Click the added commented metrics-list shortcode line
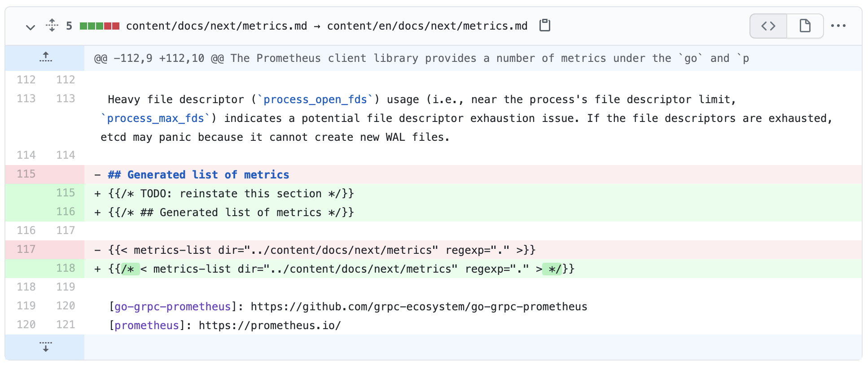The image size is (868, 365). pos(341,269)
